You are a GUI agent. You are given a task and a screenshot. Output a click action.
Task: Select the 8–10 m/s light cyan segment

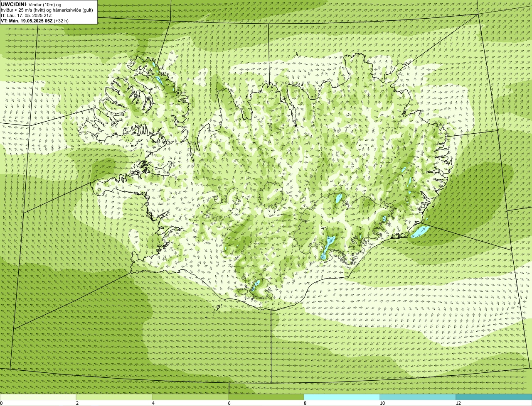(342, 397)
